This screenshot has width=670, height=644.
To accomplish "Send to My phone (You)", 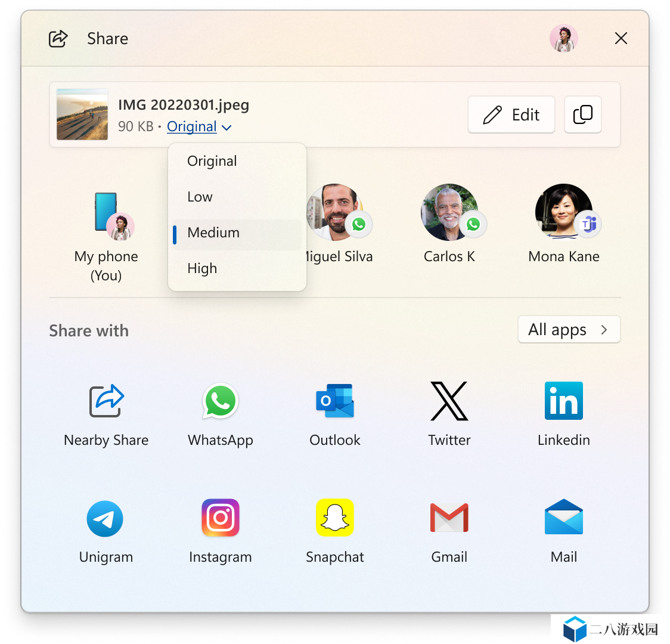I will point(106,236).
